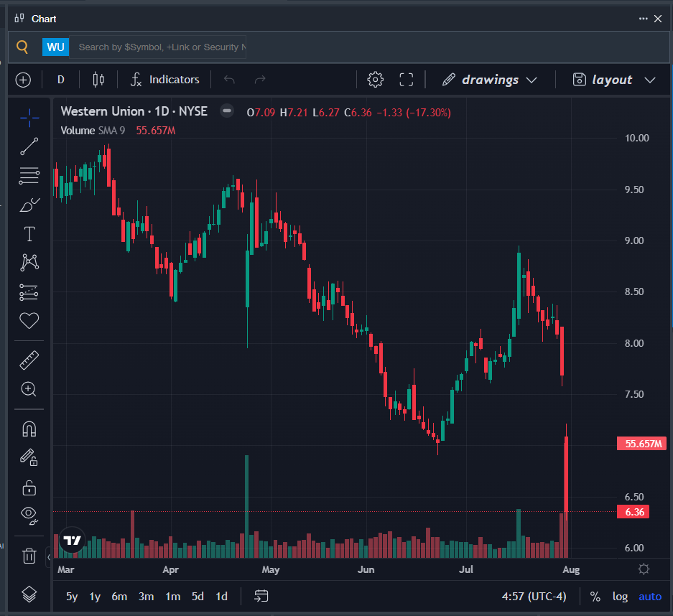The height and width of the screenshot is (616, 673).
Task: Change the D interval selector
Action: pos(61,80)
